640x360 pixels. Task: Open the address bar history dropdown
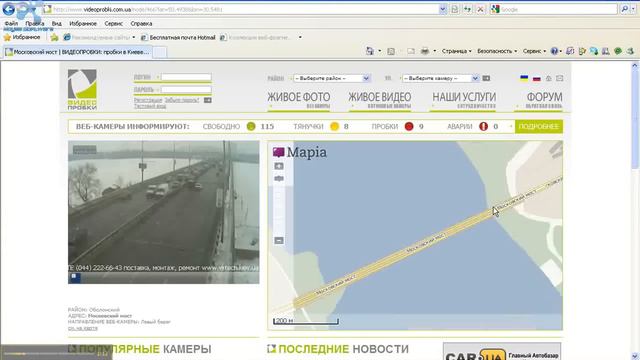[442, 9]
